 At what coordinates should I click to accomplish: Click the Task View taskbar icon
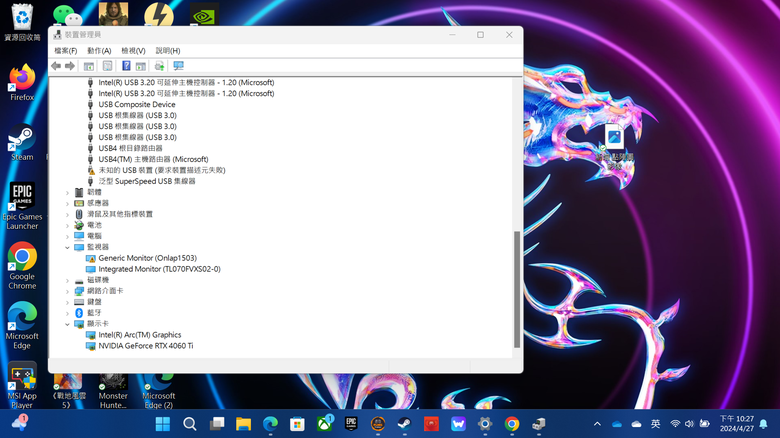click(216, 424)
